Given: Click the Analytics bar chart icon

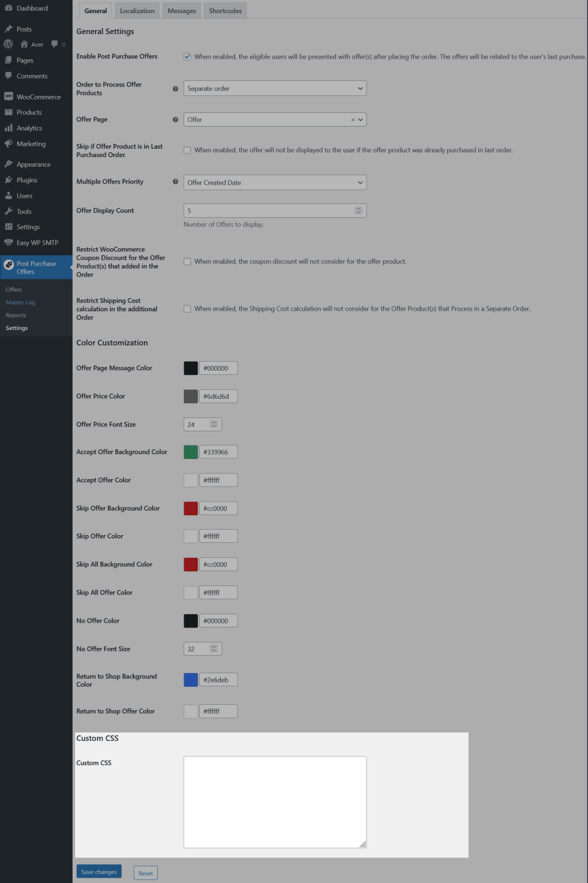Looking at the screenshot, I should (8, 128).
